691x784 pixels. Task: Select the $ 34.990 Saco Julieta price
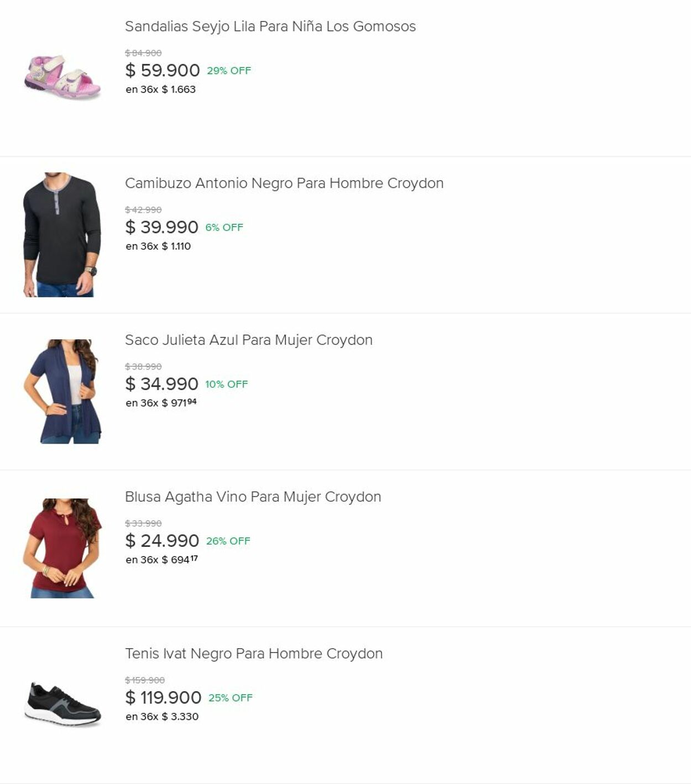tap(161, 384)
